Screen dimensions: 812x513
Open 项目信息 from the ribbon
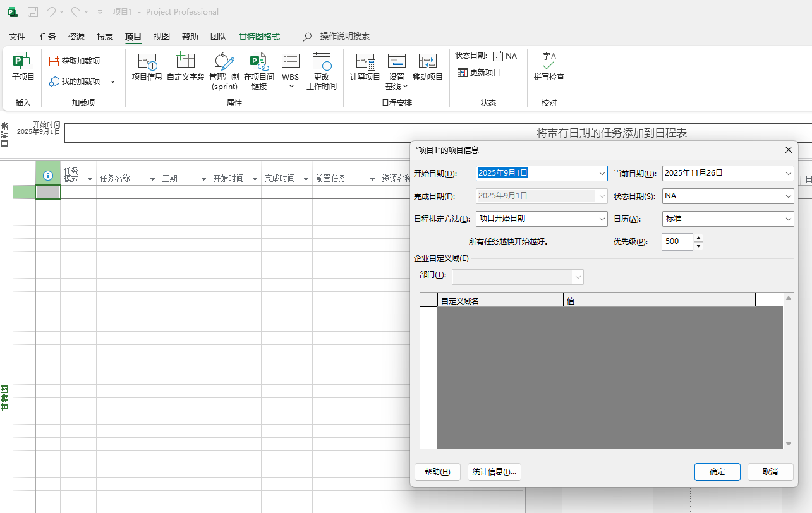(147, 68)
